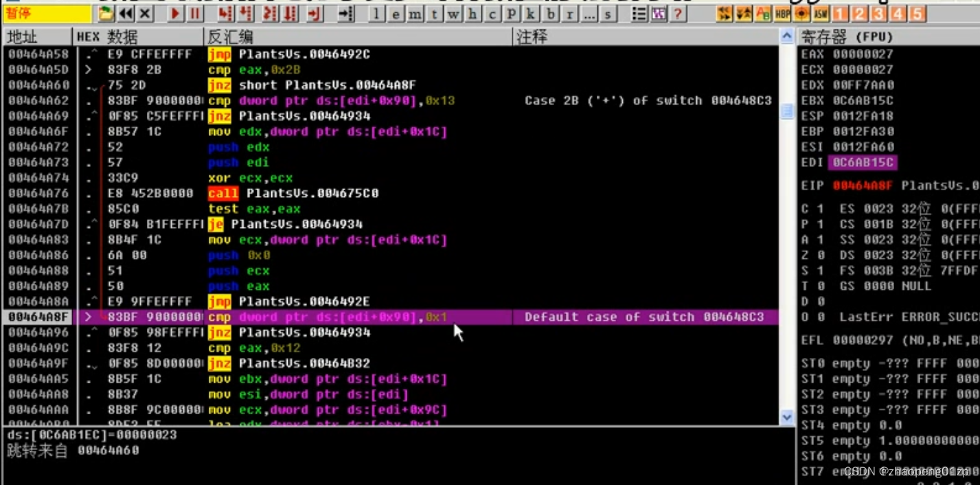Image resolution: width=980 pixels, height=485 pixels.
Task: Click the yellow 暂停 status indicator
Action: [46, 14]
